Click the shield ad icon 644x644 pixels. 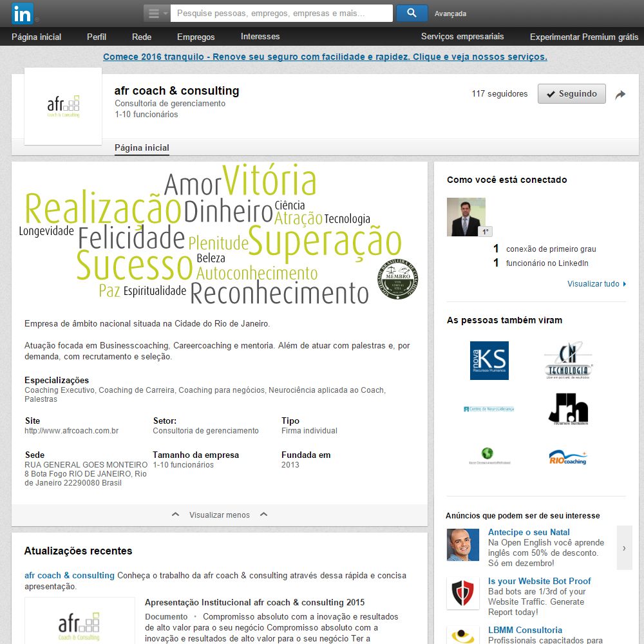click(463, 593)
